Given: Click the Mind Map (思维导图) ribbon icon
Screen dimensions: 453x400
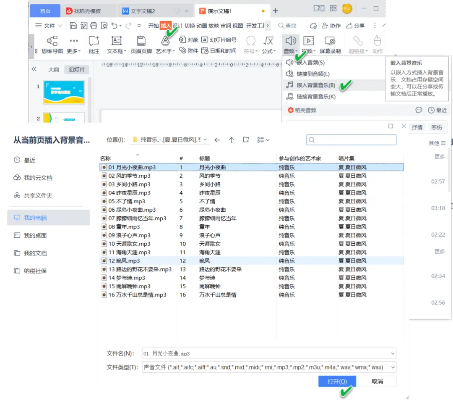Looking at the screenshot, I should click(52, 41).
